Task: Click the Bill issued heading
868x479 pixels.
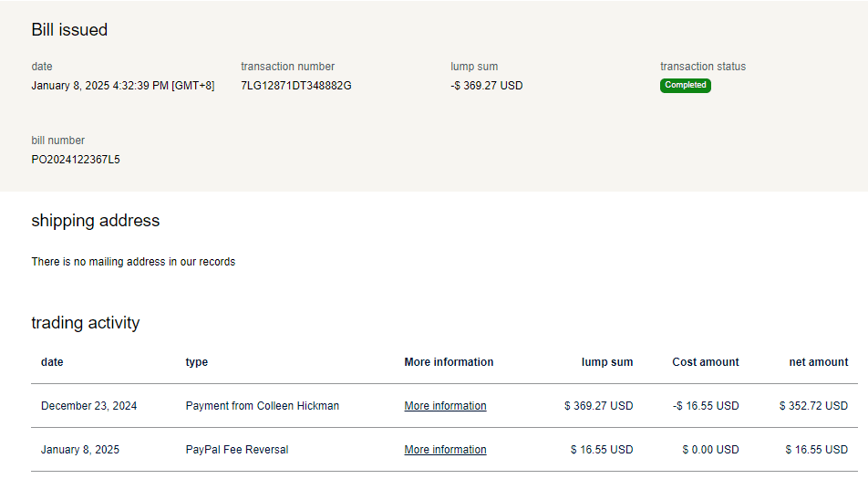Action: click(69, 30)
